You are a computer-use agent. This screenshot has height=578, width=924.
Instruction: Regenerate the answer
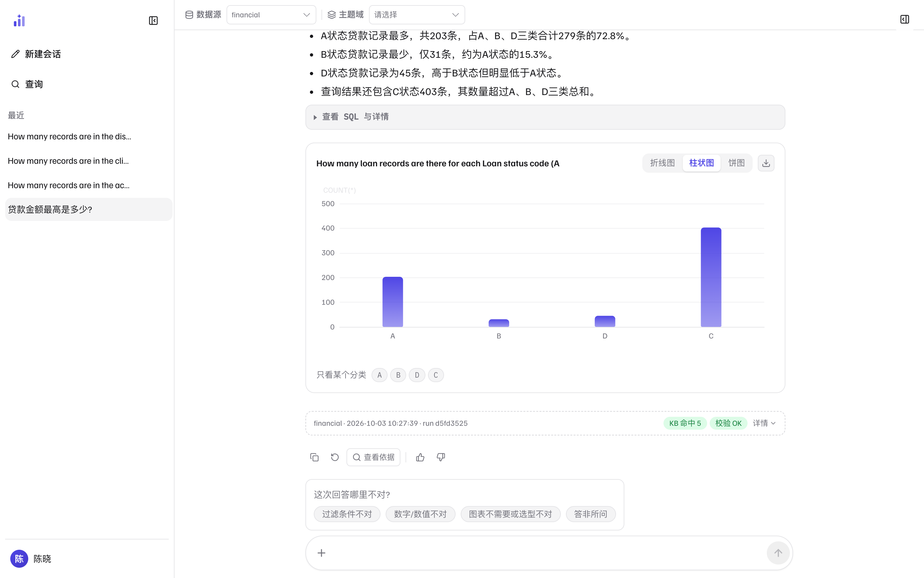[x=335, y=457]
